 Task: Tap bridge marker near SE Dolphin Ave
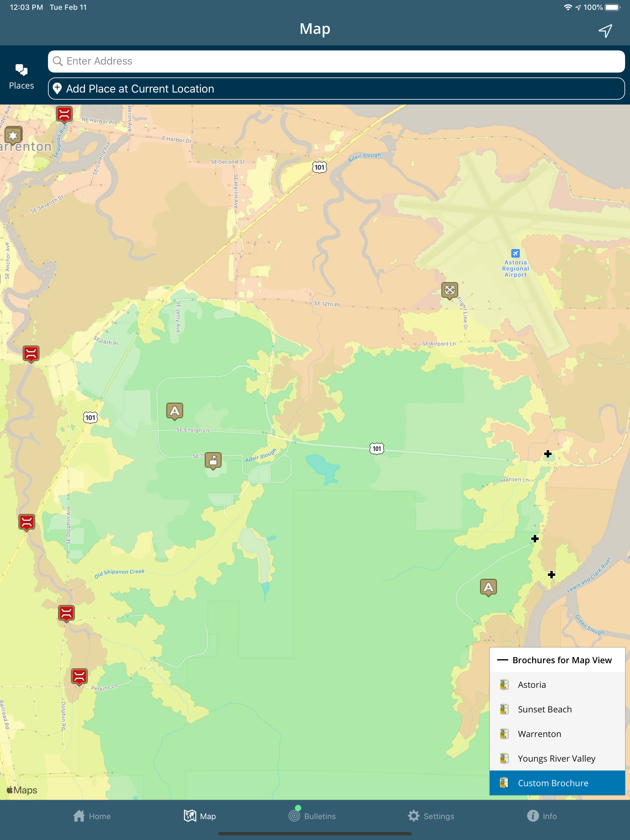click(27, 522)
